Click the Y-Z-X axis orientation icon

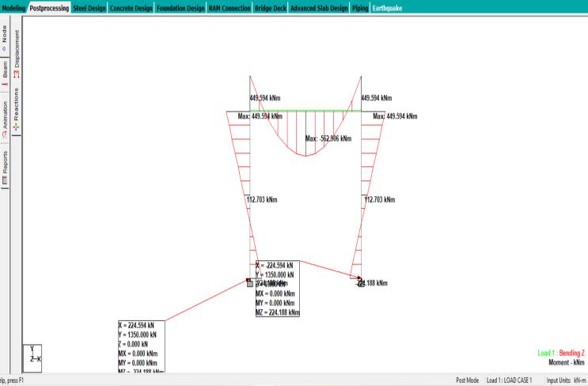point(32,358)
